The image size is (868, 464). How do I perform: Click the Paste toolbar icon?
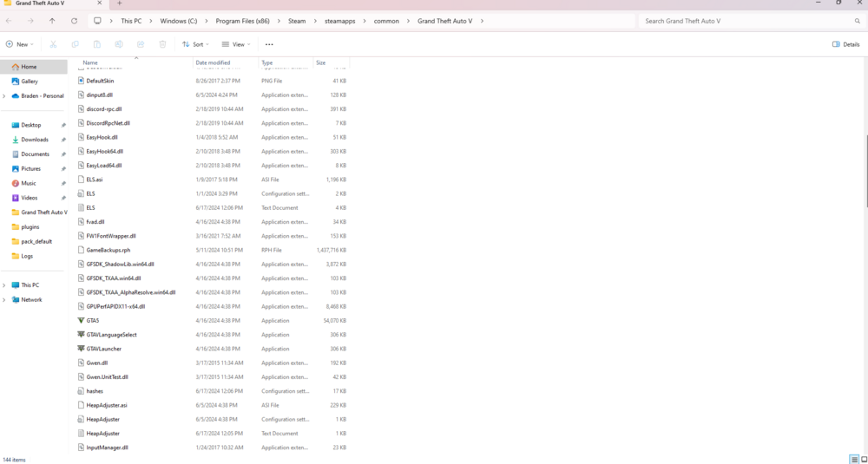point(97,44)
